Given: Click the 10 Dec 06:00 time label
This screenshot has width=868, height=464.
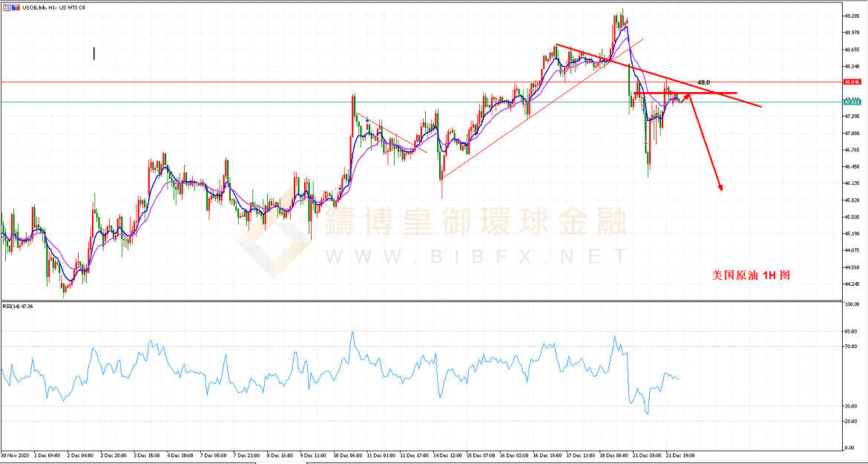Looking at the screenshot, I should pyautogui.click(x=348, y=454).
